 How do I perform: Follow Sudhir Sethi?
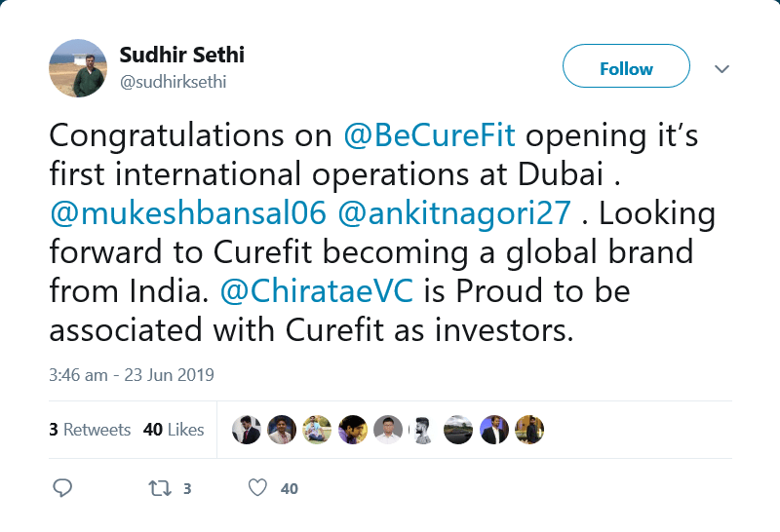(x=626, y=68)
